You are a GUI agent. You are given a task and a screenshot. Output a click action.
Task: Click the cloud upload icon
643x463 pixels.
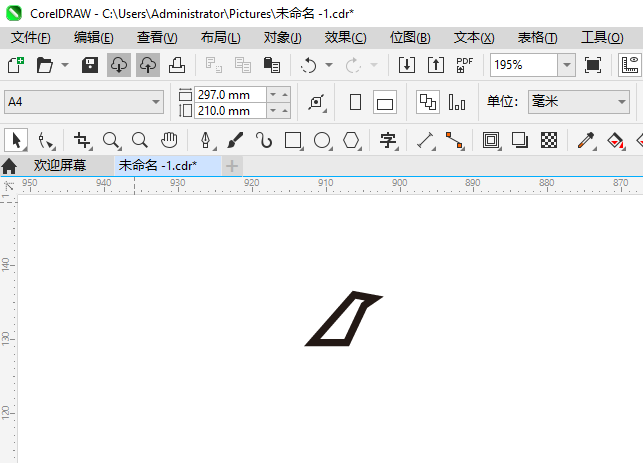pyautogui.click(x=148, y=65)
